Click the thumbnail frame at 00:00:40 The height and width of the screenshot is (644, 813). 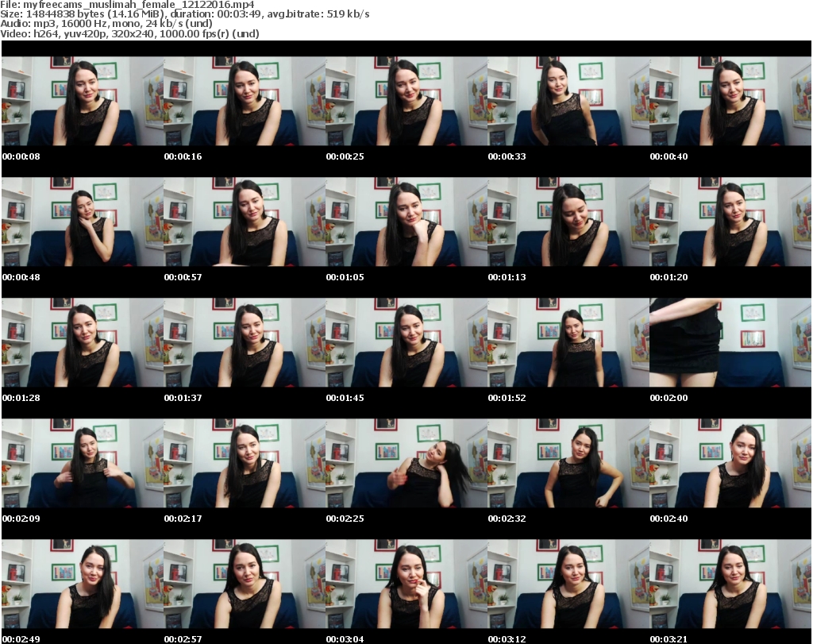point(730,101)
